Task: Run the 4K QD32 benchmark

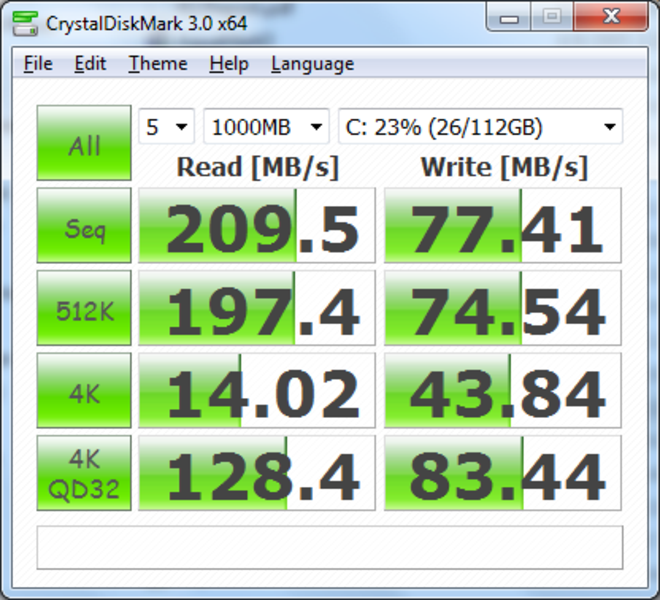Action: coord(84,473)
